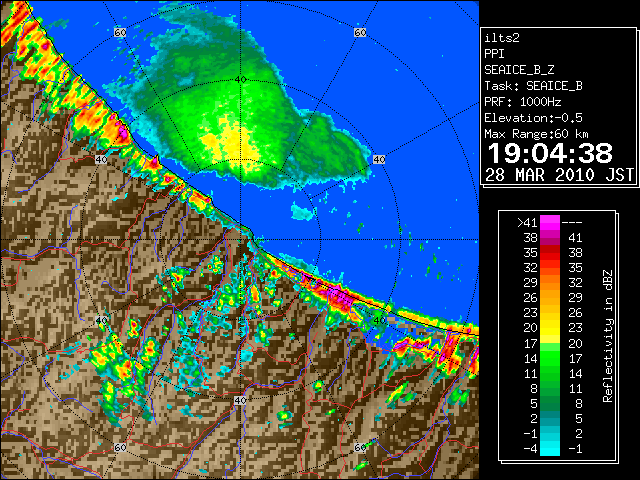Select the "Task: SEAICE_B" line
640x480 pixels.
click(533, 86)
